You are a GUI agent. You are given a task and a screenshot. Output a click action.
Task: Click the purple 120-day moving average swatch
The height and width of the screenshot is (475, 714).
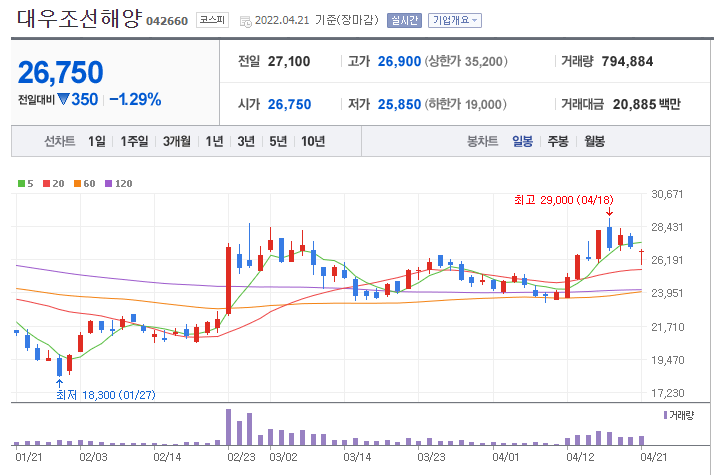coord(108,184)
